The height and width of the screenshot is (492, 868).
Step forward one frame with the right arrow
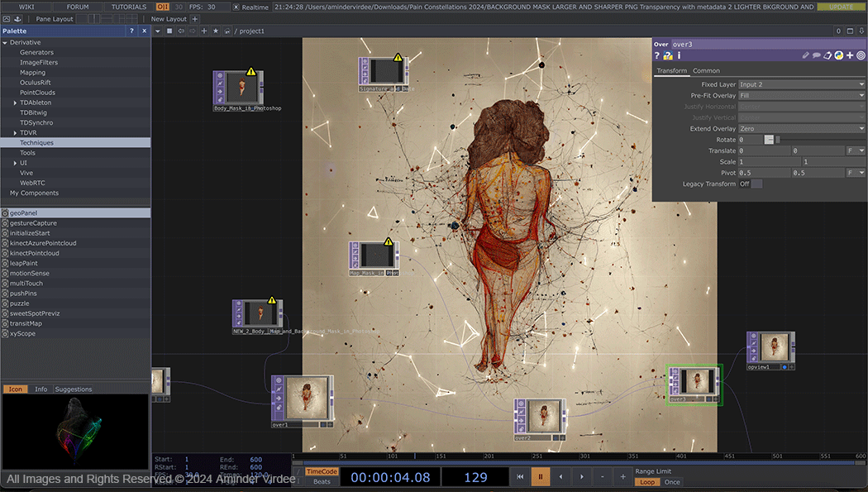581,476
